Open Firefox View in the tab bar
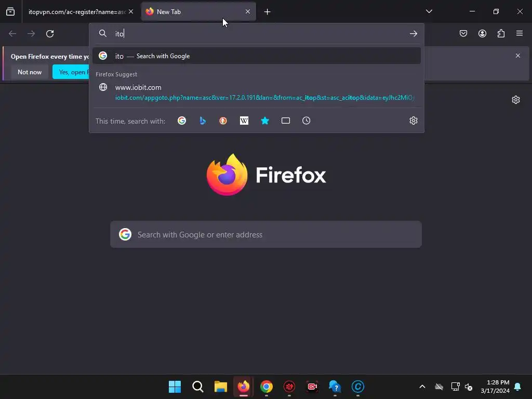The image size is (532, 399). (10, 11)
